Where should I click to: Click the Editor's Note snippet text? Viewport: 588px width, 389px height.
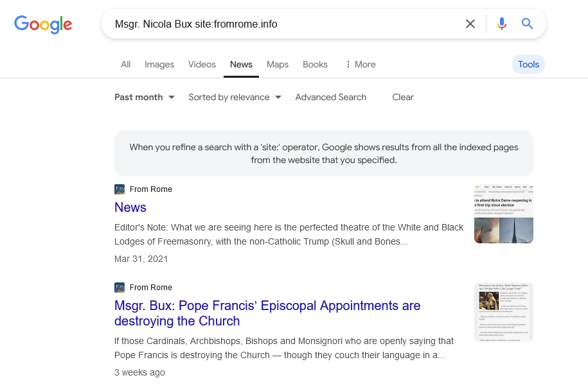pos(289,234)
